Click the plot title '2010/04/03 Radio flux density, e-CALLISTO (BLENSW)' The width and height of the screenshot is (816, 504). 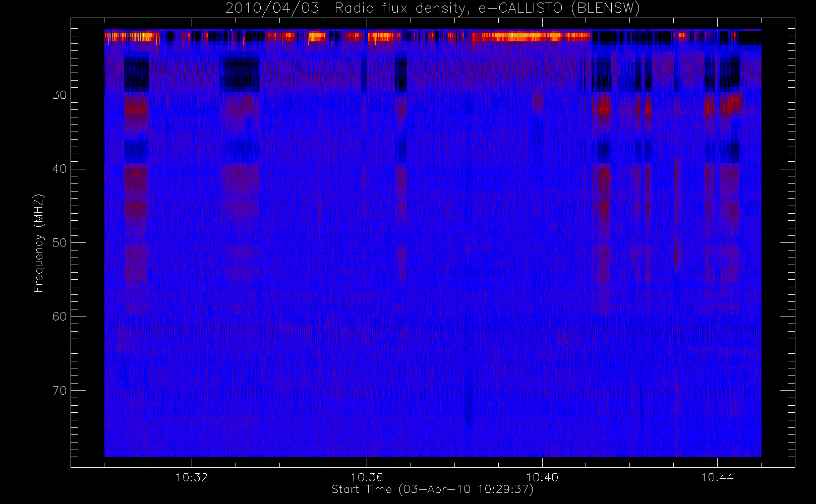pos(433,9)
